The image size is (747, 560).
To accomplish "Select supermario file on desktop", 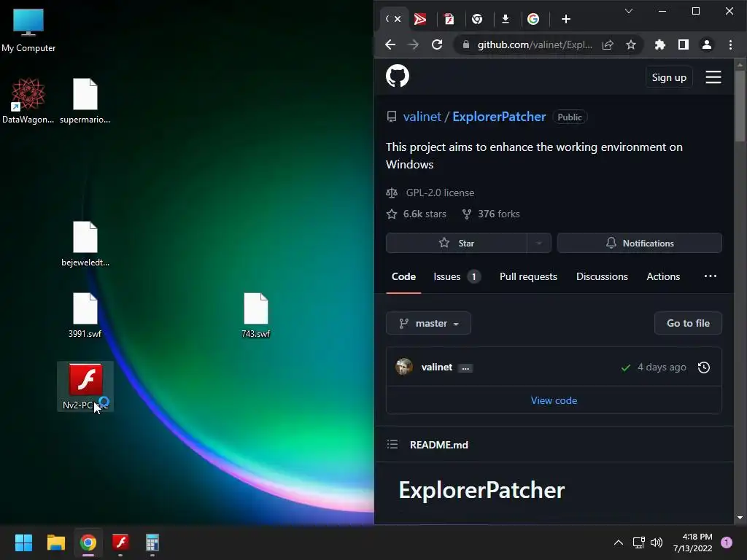I will coord(85,101).
